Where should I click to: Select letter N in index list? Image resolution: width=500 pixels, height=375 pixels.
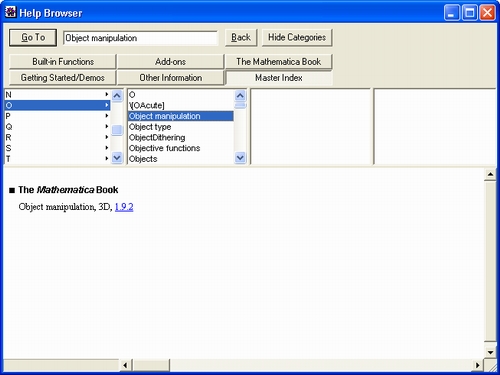(x=57, y=95)
